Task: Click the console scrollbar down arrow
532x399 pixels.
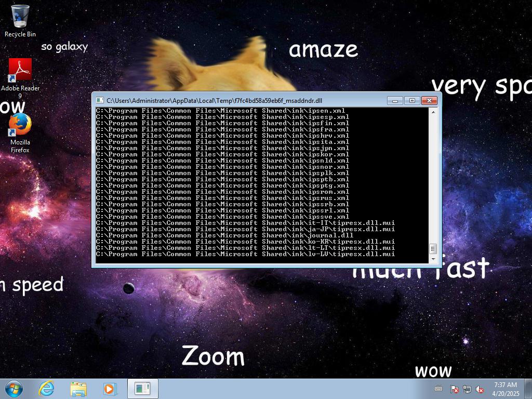Action: [433, 259]
